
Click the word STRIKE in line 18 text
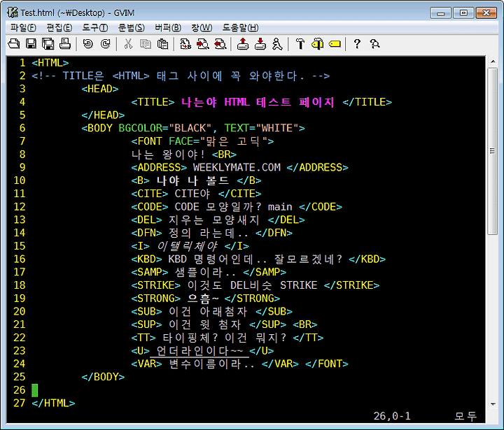click(299, 285)
